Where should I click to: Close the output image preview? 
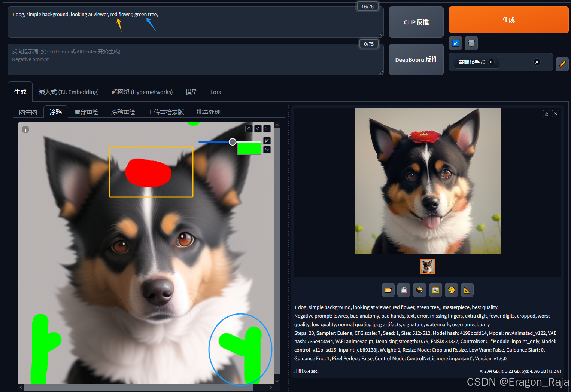coord(556,114)
